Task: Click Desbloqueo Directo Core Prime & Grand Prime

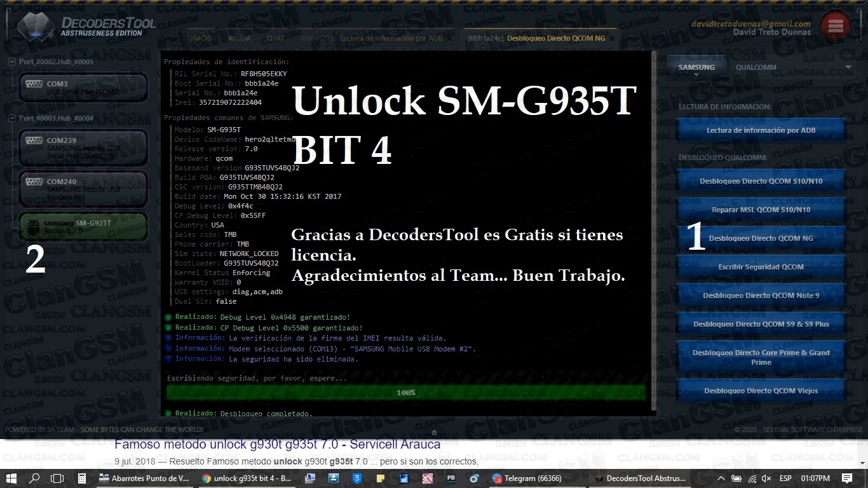Action: click(x=761, y=357)
